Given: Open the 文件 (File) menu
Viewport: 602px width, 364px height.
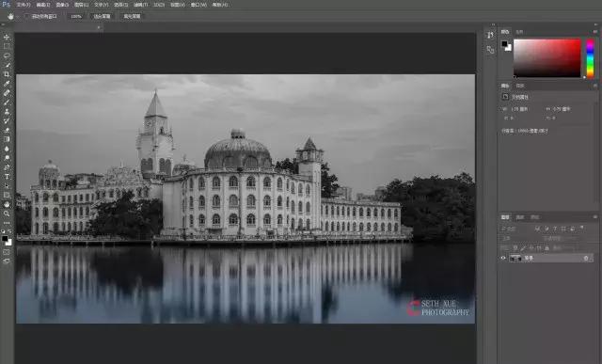Looking at the screenshot, I should point(23,5).
